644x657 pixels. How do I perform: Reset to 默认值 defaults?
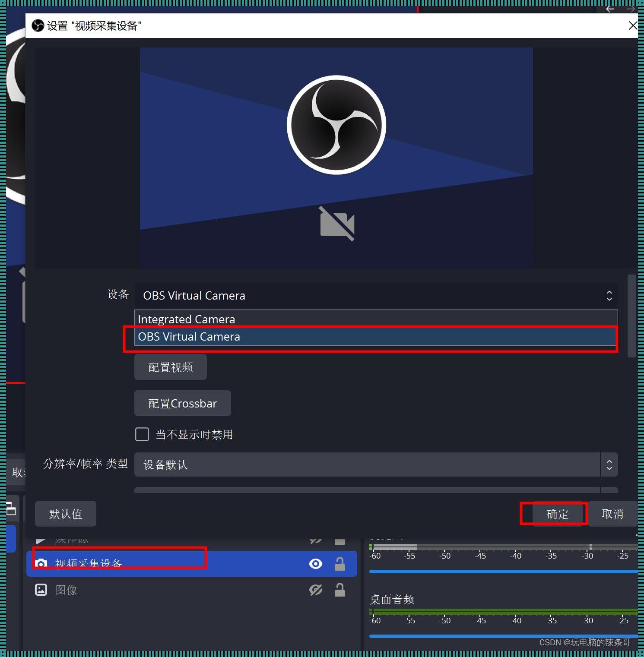(66, 514)
